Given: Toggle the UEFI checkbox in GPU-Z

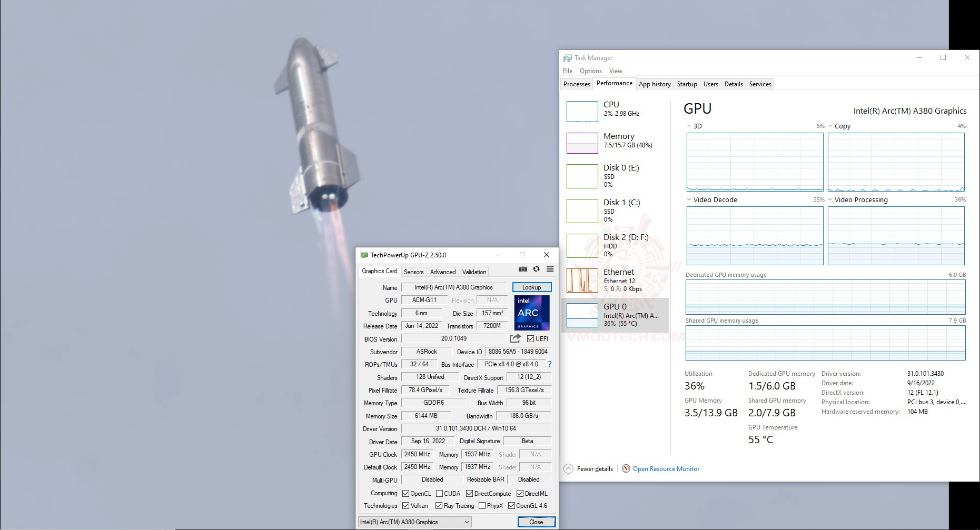Looking at the screenshot, I should [531, 339].
